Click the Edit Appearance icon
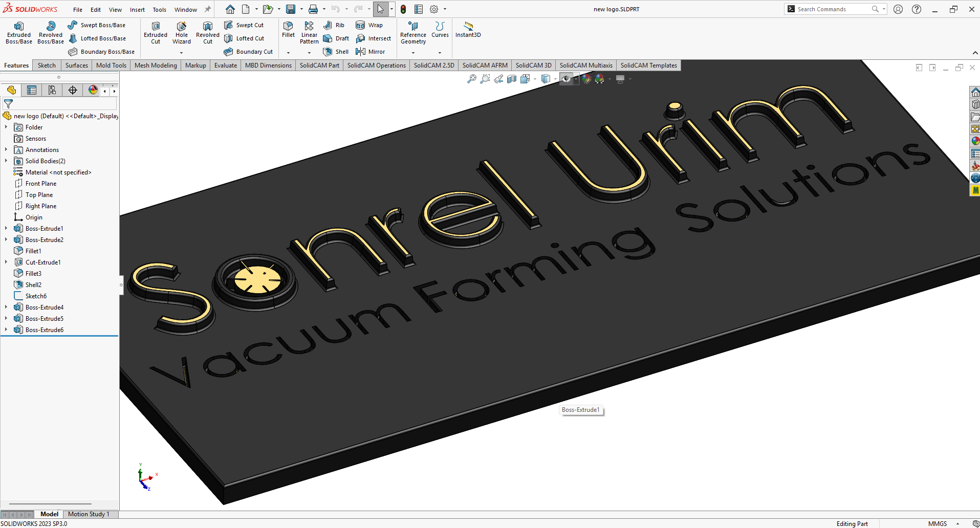 point(586,79)
